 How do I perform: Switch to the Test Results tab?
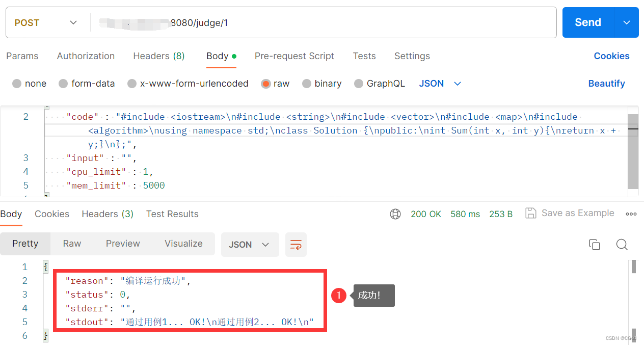coord(172,214)
